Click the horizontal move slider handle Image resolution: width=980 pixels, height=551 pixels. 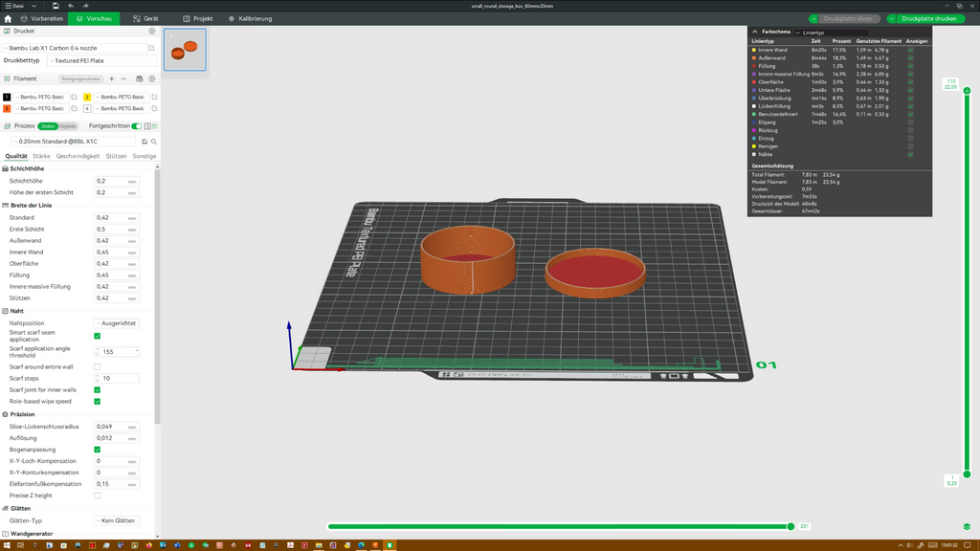coord(791,527)
